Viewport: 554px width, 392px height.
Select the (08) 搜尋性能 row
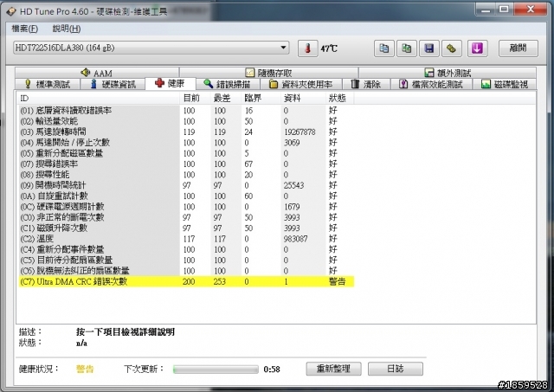186,175
